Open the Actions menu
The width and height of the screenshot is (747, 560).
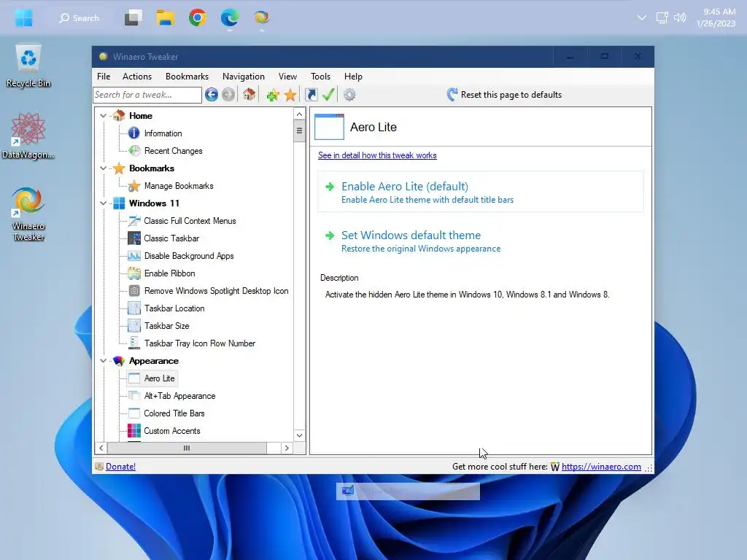pyautogui.click(x=137, y=77)
